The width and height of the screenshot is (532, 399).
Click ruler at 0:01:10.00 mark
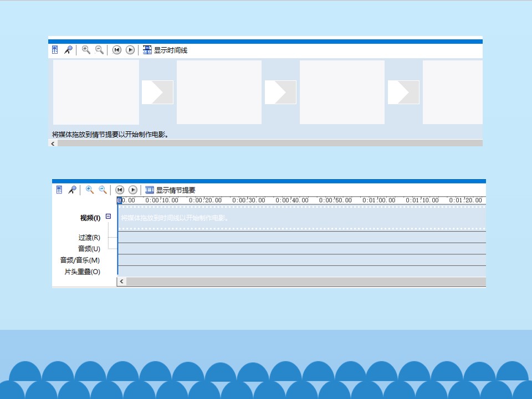[422, 200]
